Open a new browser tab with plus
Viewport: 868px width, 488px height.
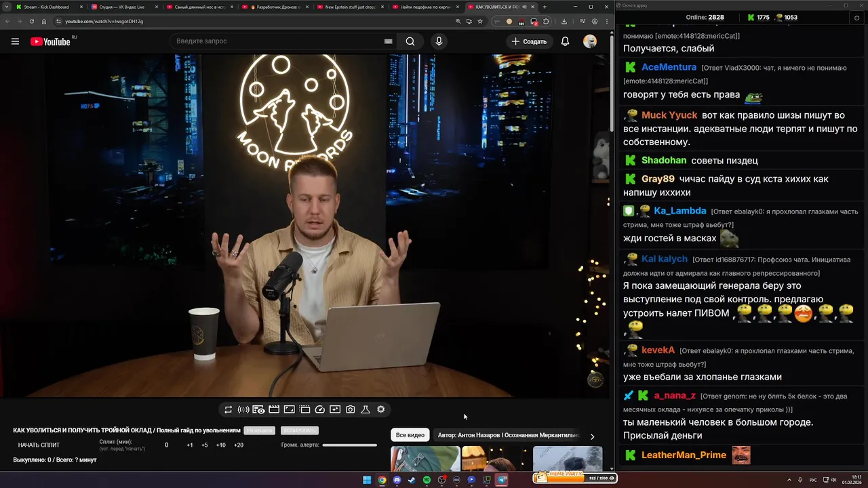coord(544,7)
